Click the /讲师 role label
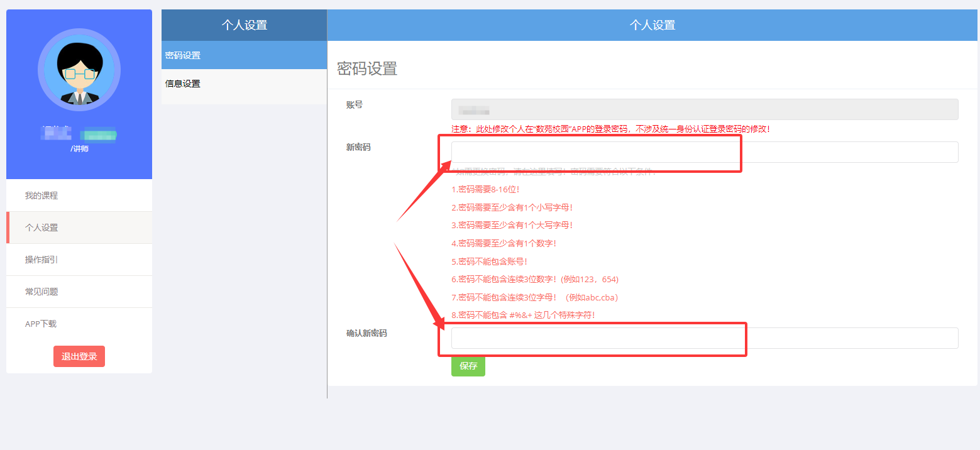This screenshot has width=980, height=450. [79, 149]
